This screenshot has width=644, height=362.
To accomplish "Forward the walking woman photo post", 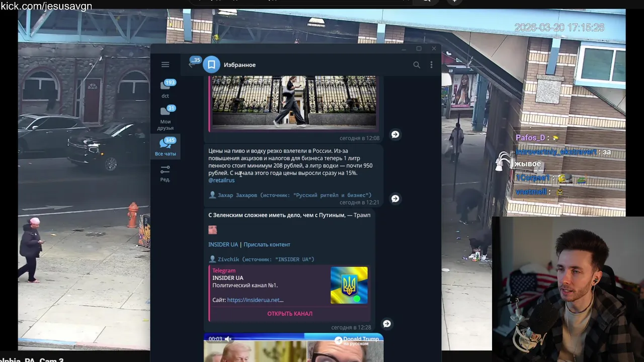I will coord(395,134).
